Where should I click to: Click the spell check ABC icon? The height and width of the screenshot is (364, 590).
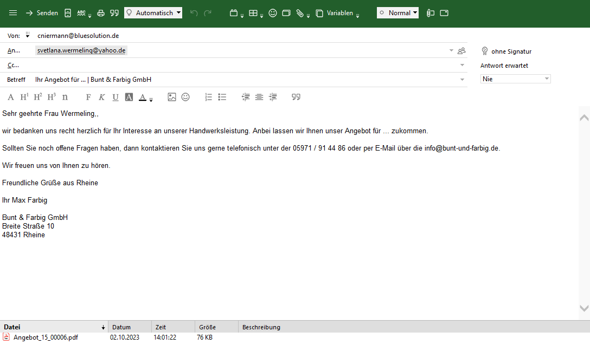click(x=82, y=13)
